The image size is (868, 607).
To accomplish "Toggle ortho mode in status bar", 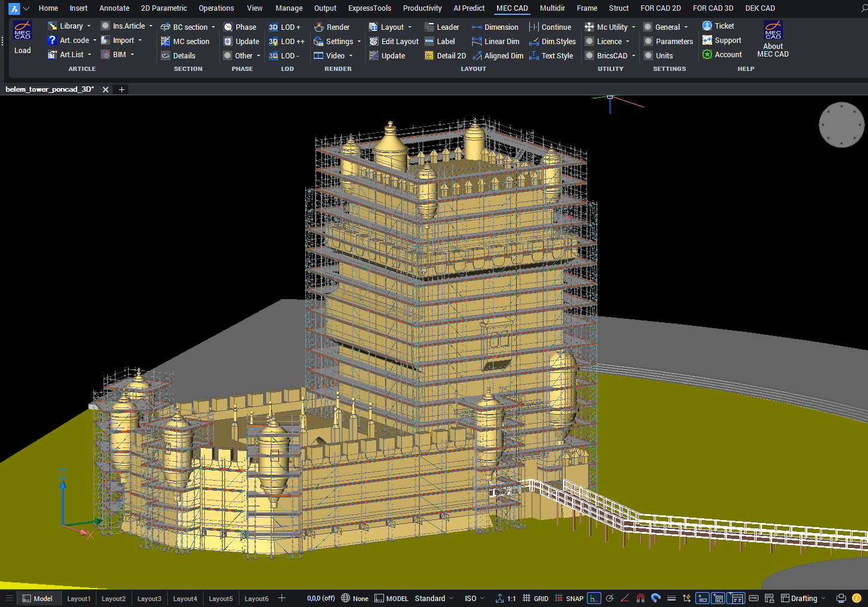I will (x=594, y=599).
